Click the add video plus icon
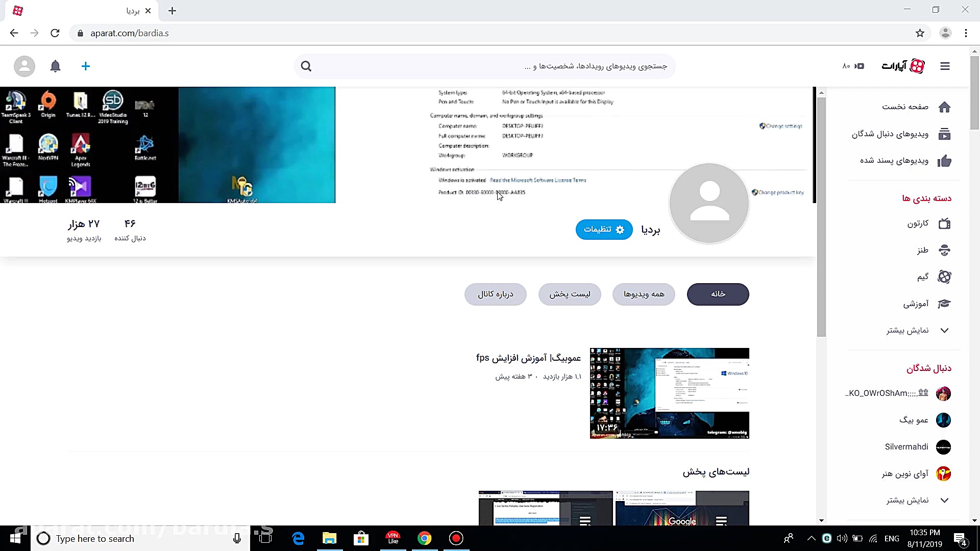The image size is (980, 551). pos(86,66)
